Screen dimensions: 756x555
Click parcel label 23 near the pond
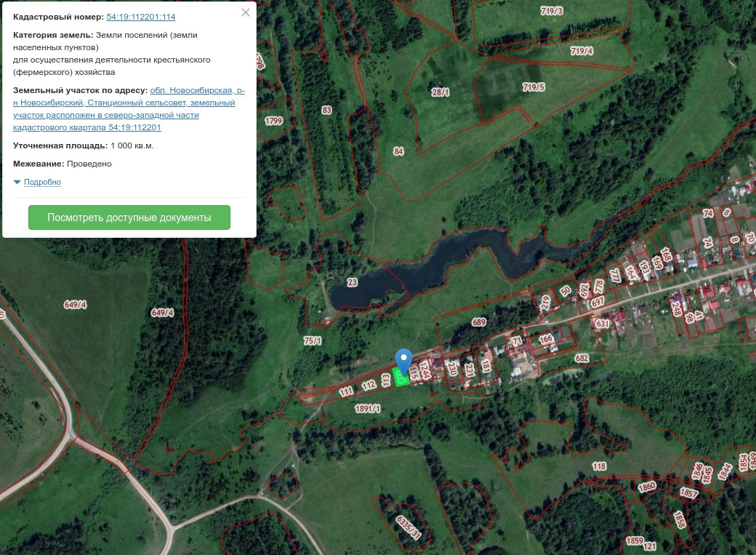click(352, 282)
